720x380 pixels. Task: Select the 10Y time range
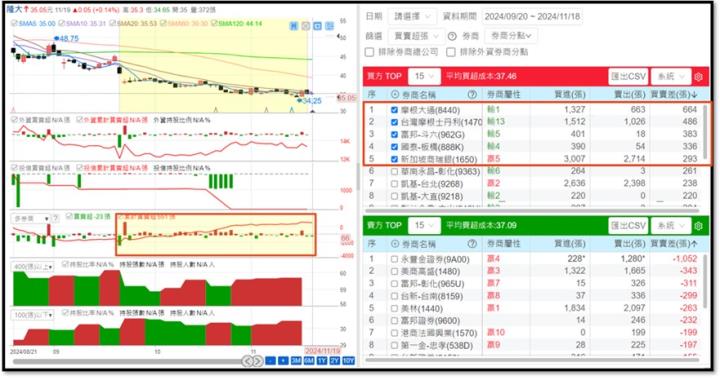tap(349, 361)
